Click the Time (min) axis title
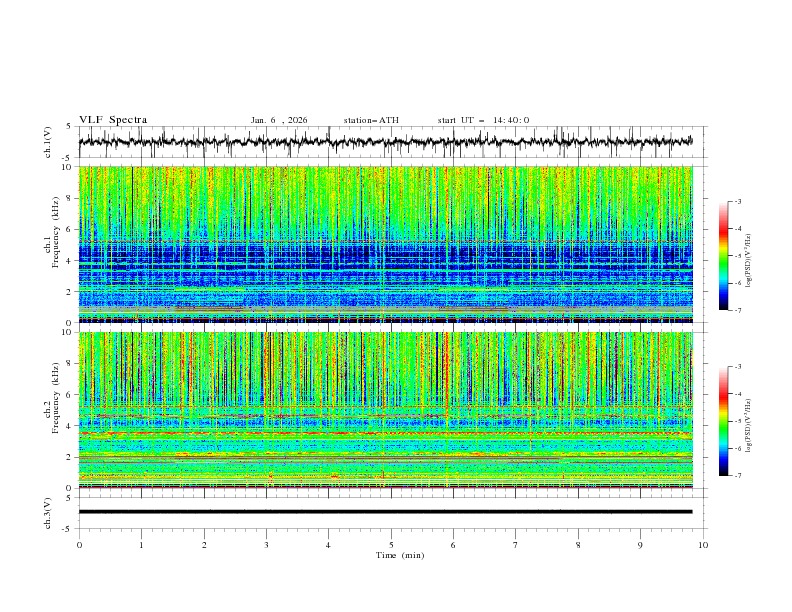 (400, 554)
